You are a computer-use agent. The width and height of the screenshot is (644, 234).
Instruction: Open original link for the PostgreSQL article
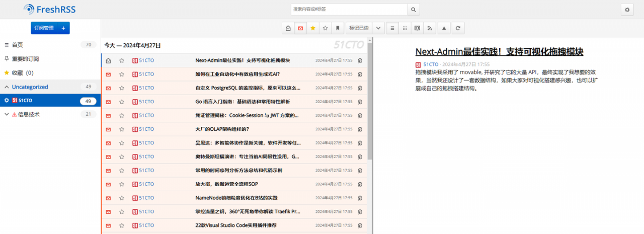pos(360,88)
